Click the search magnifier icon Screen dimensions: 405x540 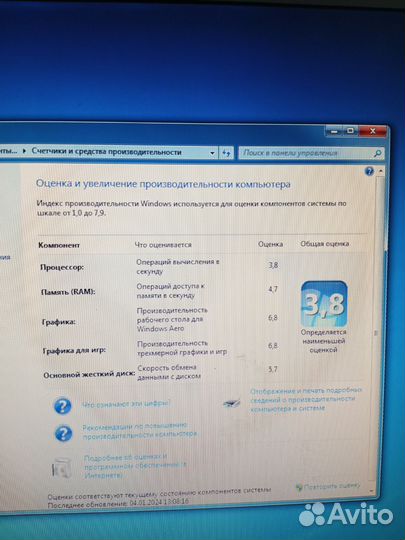pyautogui.click(x=377, y=153)
